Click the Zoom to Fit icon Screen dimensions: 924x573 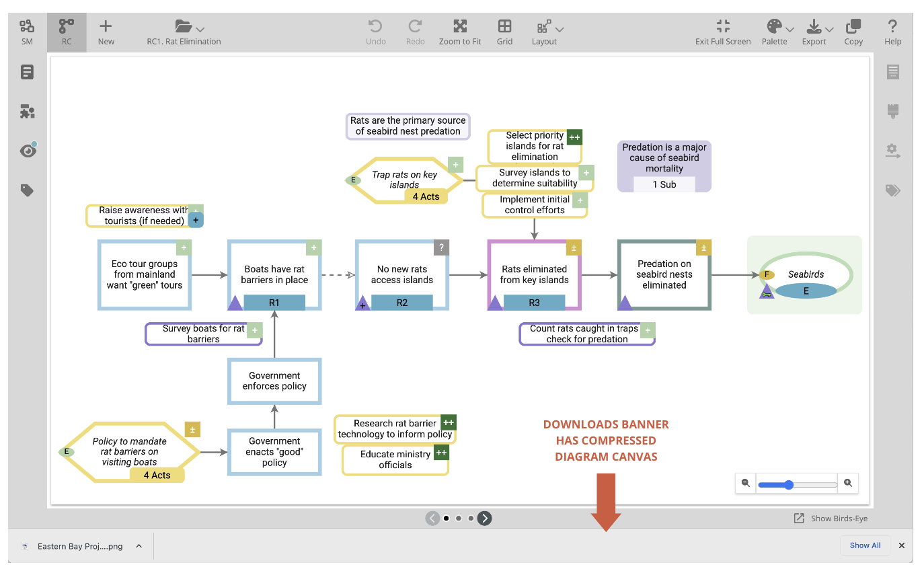tap(460, 27)
